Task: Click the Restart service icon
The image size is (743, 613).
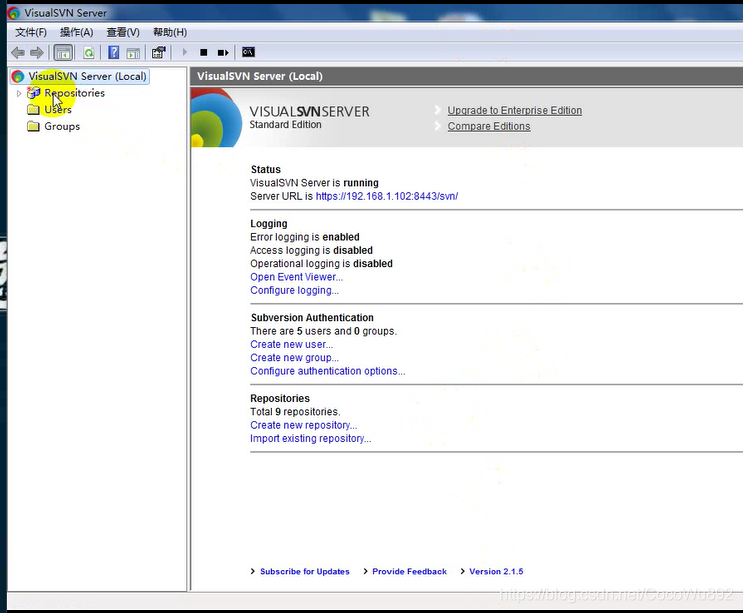Action: (223, 53)
